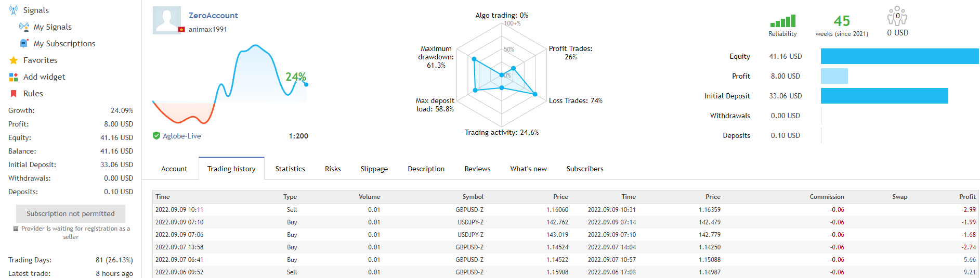
Task: Click the subscribers people icon
Action: (897, 17)
